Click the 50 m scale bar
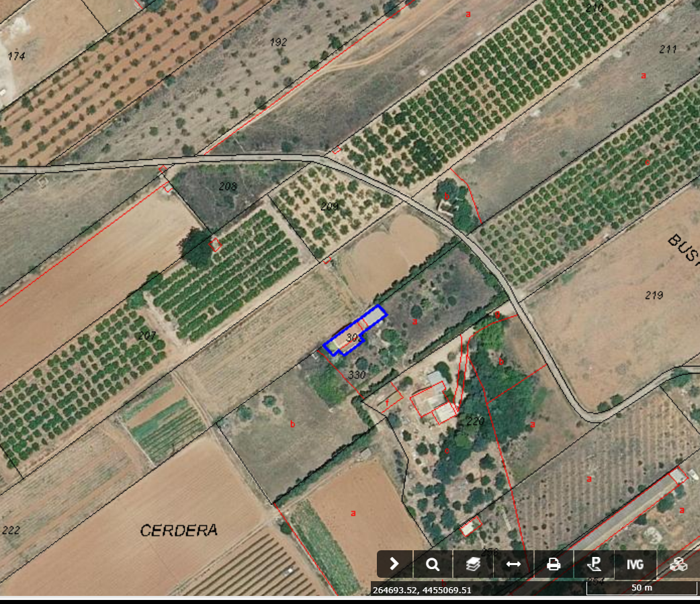The width and height of the screenshot is (700, 604). point(642,588)
